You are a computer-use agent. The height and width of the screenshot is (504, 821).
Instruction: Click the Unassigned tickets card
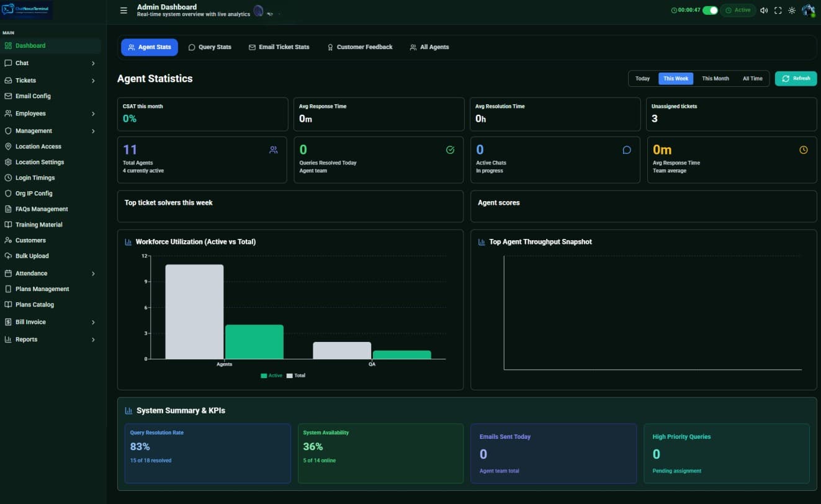[732, 114]
